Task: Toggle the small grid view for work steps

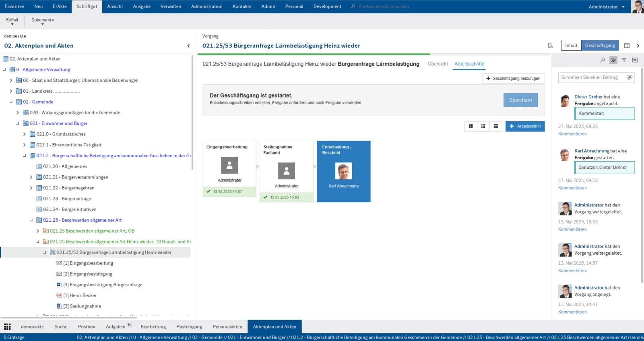Action: click(x=483, y=126)
